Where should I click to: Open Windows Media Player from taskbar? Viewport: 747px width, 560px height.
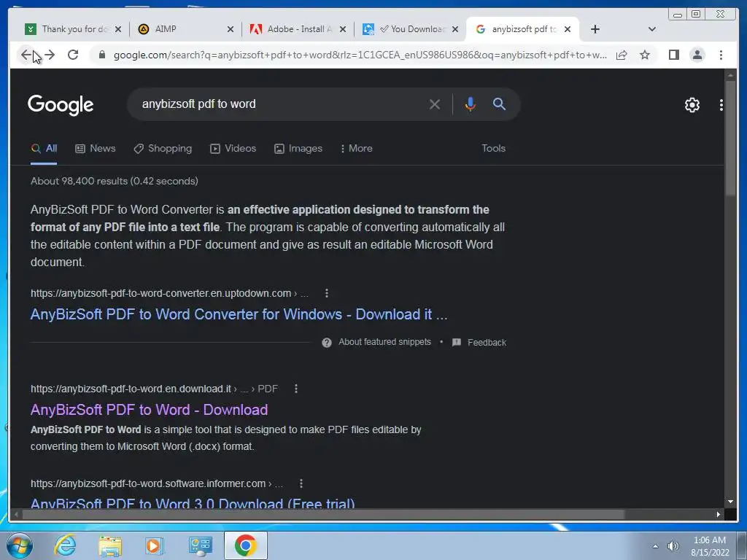(x=155, y=545)
